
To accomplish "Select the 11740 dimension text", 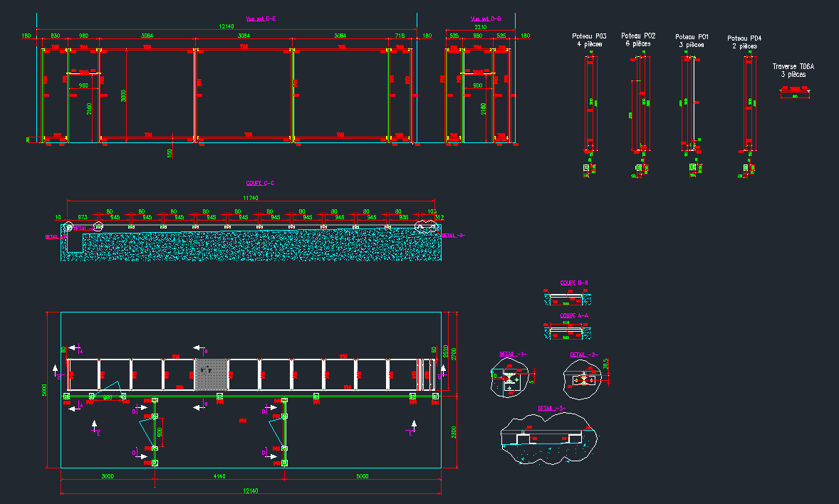I will pyautogui.click(x=251, y=197).
